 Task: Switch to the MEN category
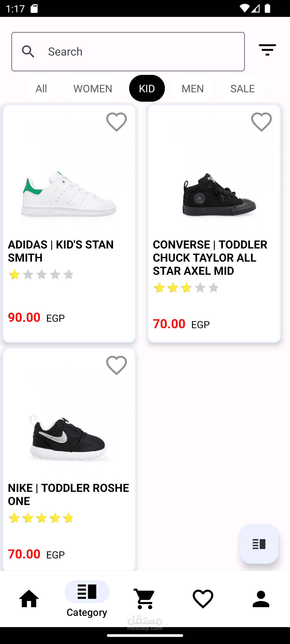pyautogui.click(x=193, y=89)
